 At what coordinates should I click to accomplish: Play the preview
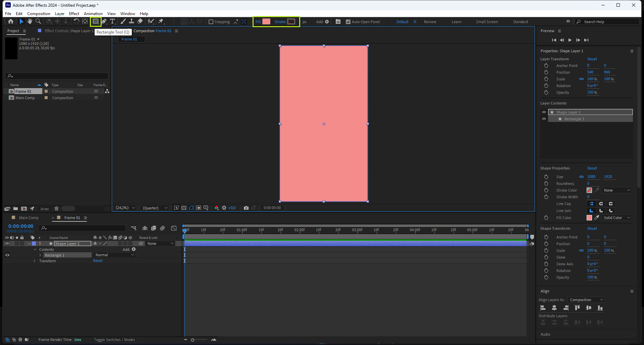[x=570, y=40]
